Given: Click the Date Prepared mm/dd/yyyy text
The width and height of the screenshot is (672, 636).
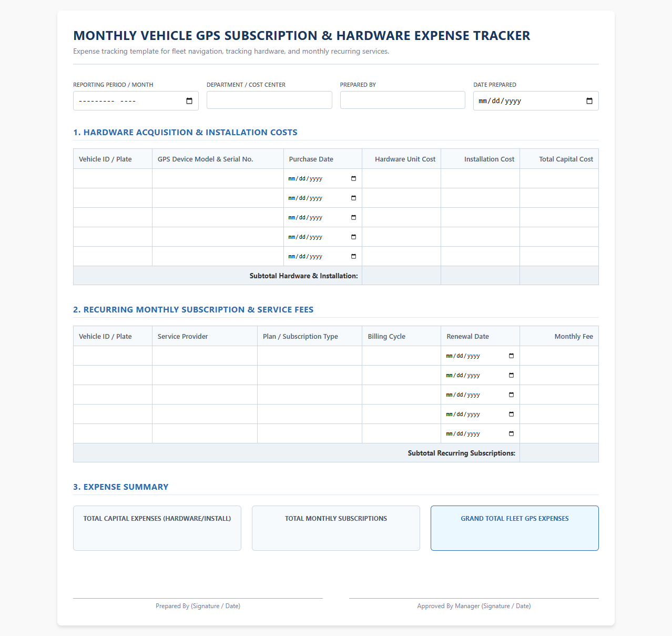Looking at the screenshot, I should tap(500, 101).
